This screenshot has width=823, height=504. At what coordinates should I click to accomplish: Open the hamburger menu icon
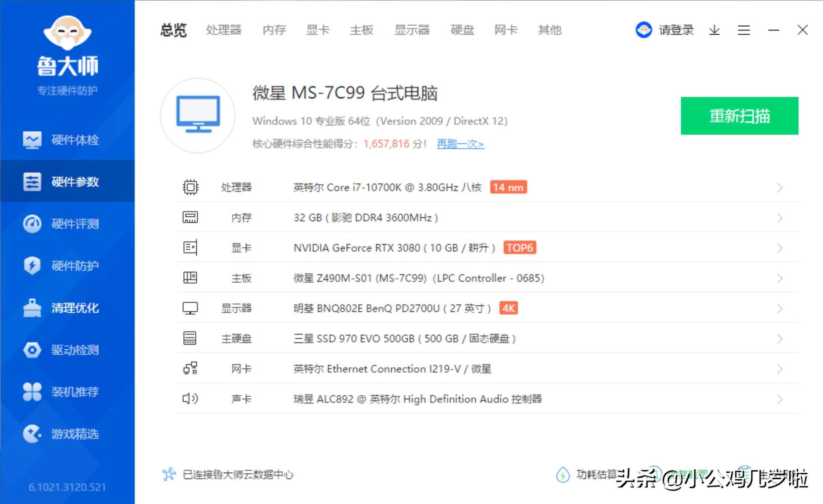coord(743,30)
